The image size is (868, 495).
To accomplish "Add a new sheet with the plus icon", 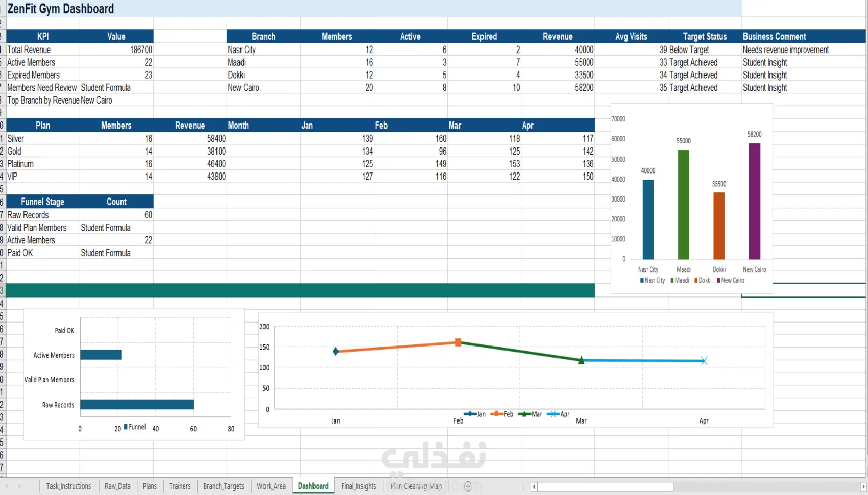I will [x=467, y=486].
